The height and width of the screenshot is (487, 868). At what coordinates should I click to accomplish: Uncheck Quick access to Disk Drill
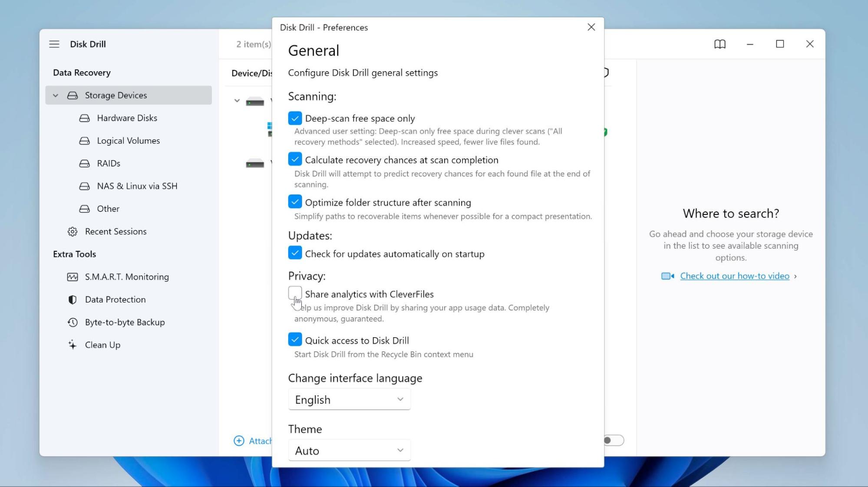(295, 339)
